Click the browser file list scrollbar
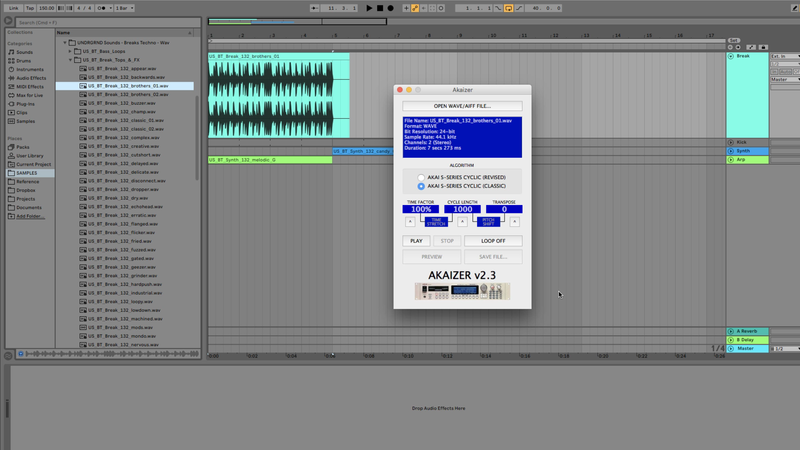Image resolution: width=800 pixels, height=450 pixels. pyautogui.click(x=197, y=138)
